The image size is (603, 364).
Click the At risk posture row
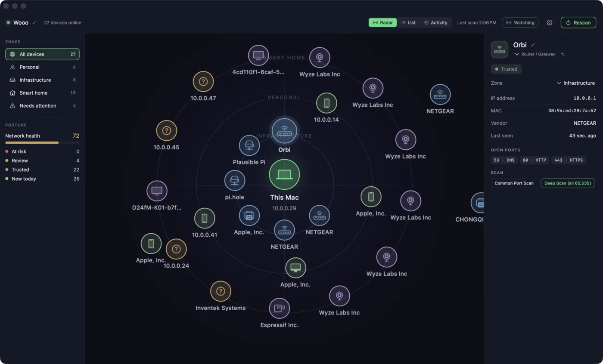pos(42,151)
